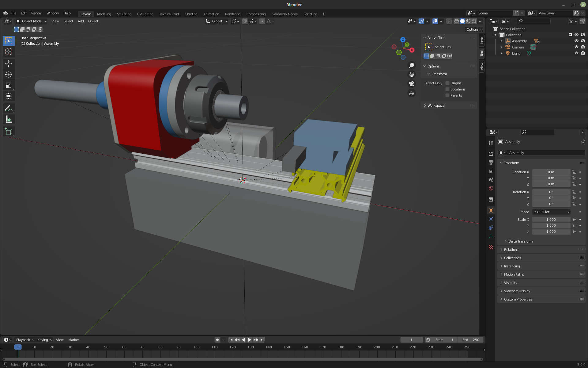Click the Options button in viewport

(x=474, y=29)
